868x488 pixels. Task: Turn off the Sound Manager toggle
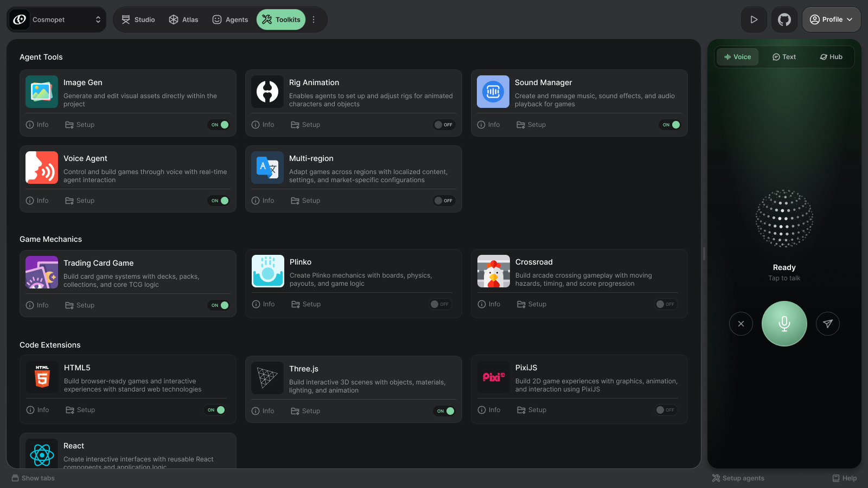pyautogui.click(x=671, y=125)
